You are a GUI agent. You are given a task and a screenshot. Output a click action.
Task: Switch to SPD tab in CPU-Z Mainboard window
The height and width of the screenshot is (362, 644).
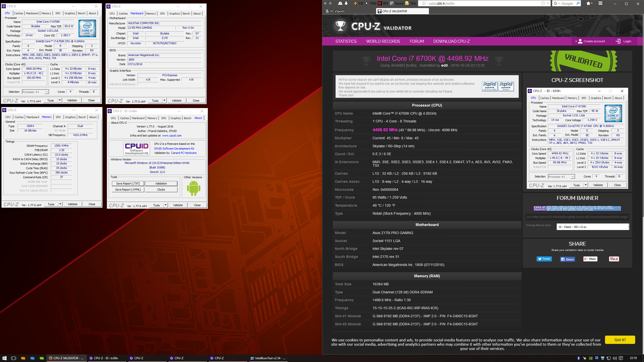(x=163, y=14)
